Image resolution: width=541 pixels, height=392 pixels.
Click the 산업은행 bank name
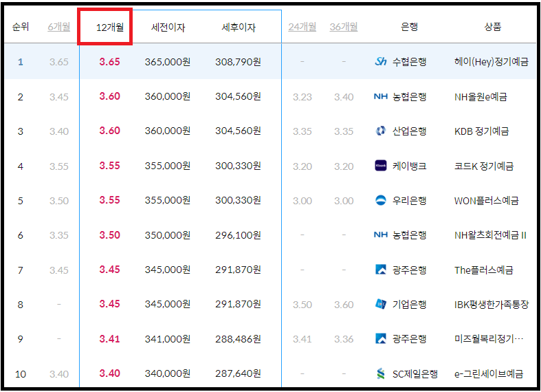coord(410,131)
